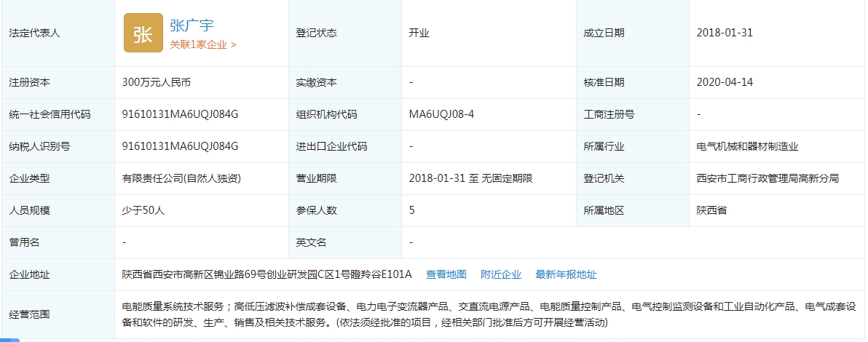
Task: Click the registration status value 开业
Action: pyautogui.click(x=419, y=33)
